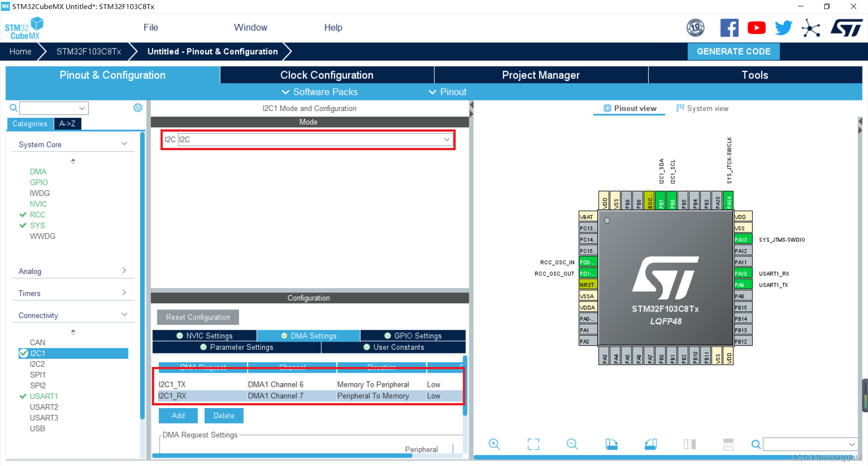Click the search magnifier in peripheral panel

pyautogui.click(x=14, y=108)
